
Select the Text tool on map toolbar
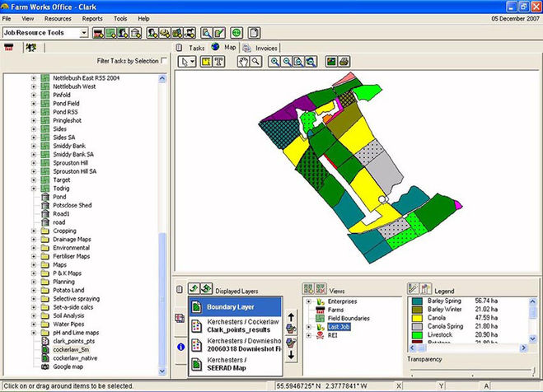coord(218,62)
